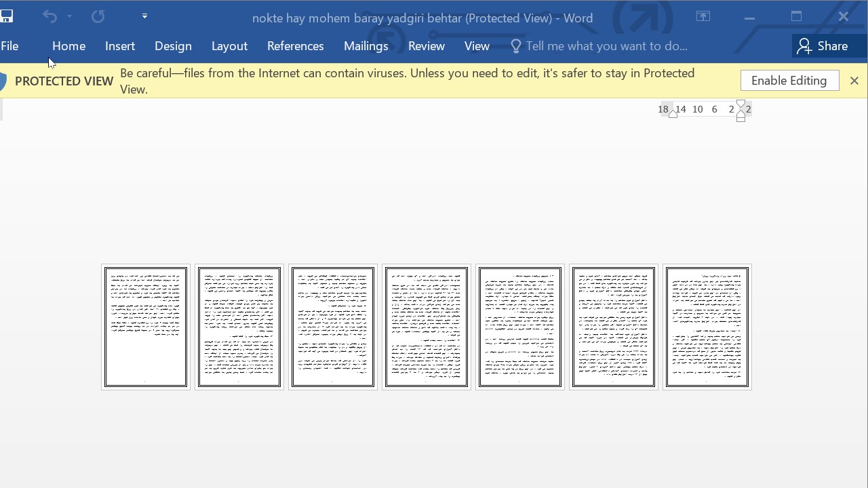Open the Mailings tab
This screenshot has width=868, height=488.
coord(366,46)
